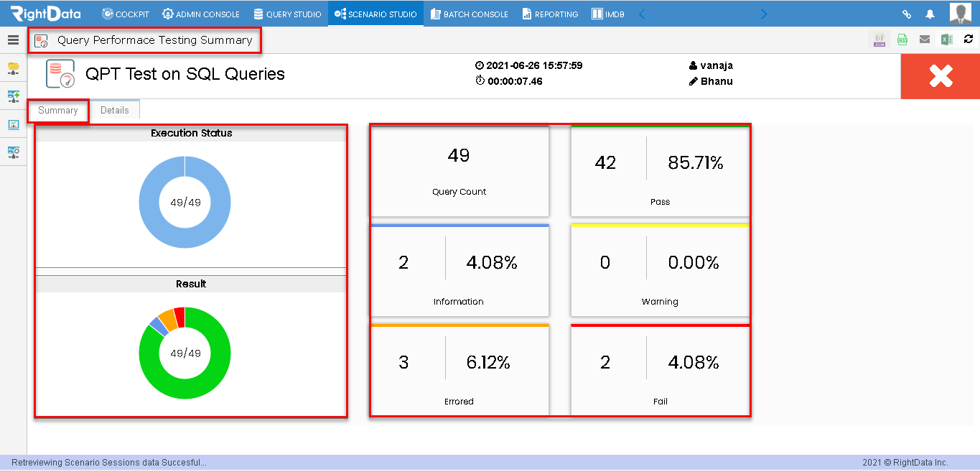Toggle the hamburger menu

tap(14, 40)
